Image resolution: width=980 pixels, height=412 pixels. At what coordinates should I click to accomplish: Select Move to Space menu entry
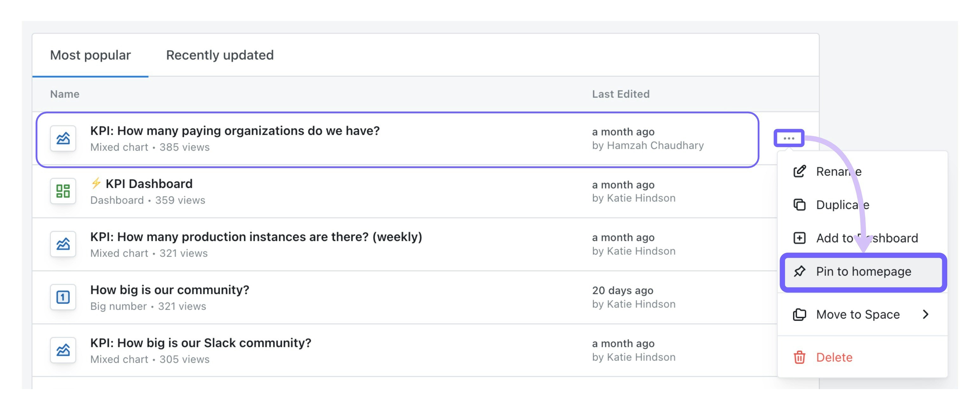pyautogui.click(x=857, y=314)
